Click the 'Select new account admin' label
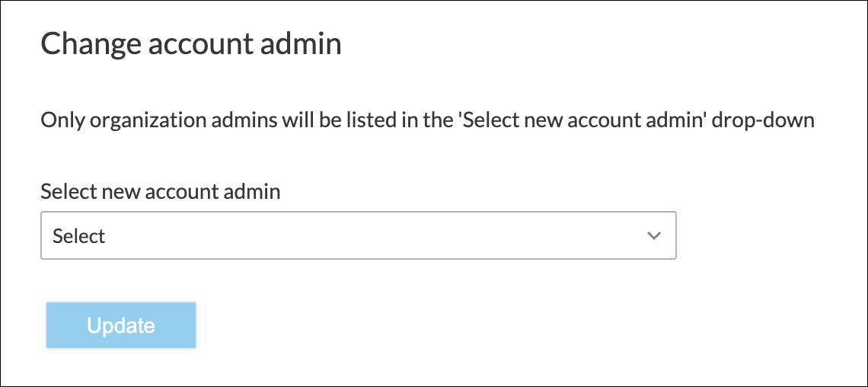Image resolution: width=868 pixels, height=387 pixels. coord(161,191)
